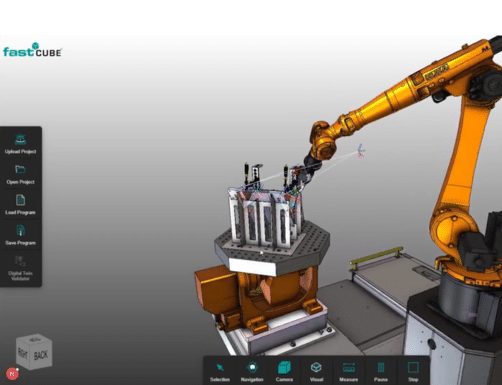Viewport: 502px width, 385px height.
Task: Pause the simulation playback
Action: [381, 368]
